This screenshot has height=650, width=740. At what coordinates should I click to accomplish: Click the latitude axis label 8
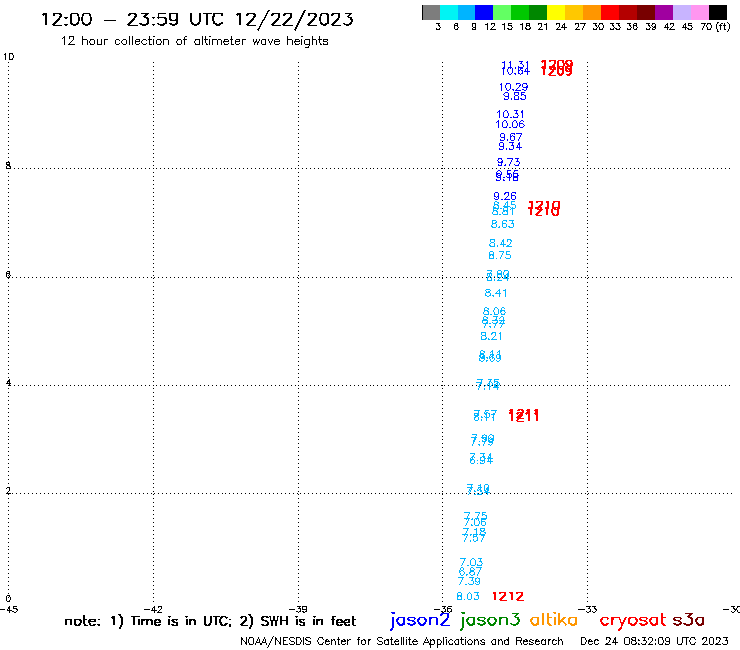(8, 166)
